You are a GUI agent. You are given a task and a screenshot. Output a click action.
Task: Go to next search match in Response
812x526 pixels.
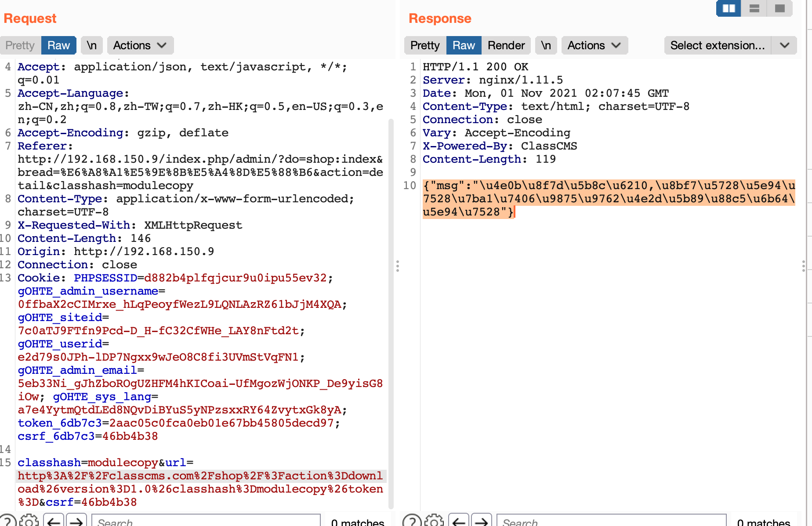(x=482, y=521)
